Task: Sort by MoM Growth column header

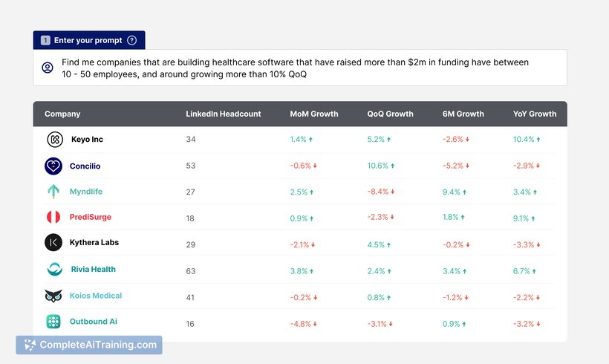Action: click(314, 114)
